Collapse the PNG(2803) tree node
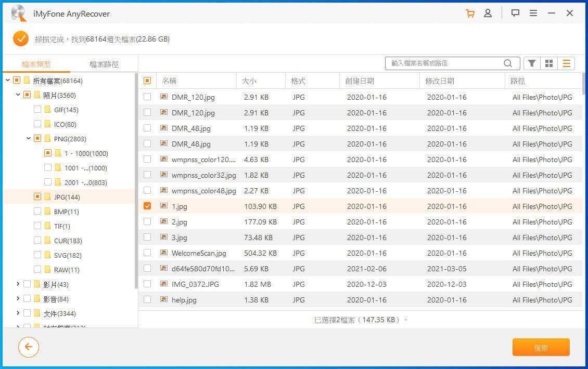Viewport: 588px width, 369px height. click(29, 139)
